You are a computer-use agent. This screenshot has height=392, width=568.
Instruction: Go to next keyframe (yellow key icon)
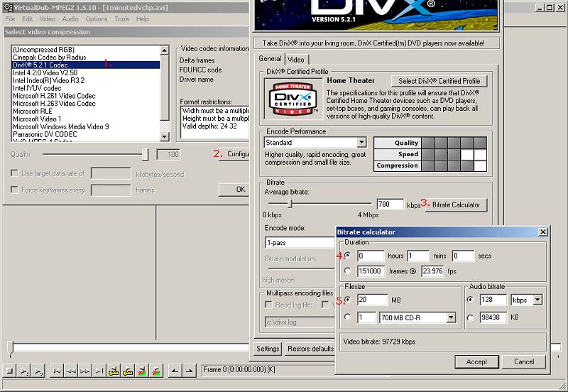point(128,371)
